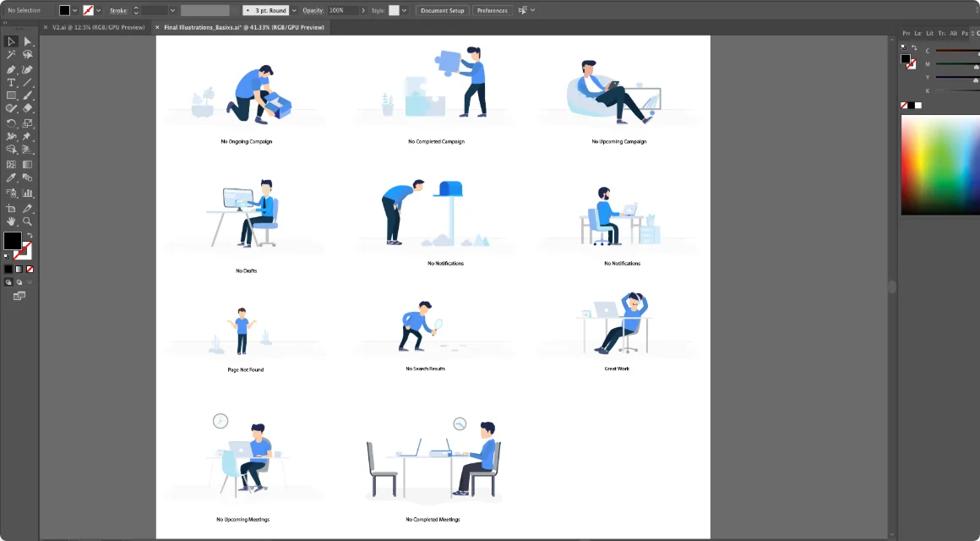The image size is (980, 541).
Task: Select the Curvature tool
Action: (28, 69)
